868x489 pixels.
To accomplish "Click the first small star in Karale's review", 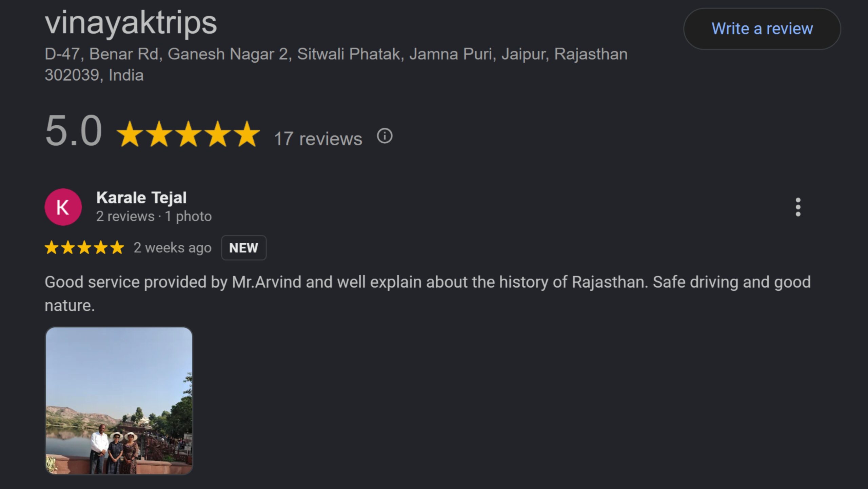I will [x=52, y=248].
